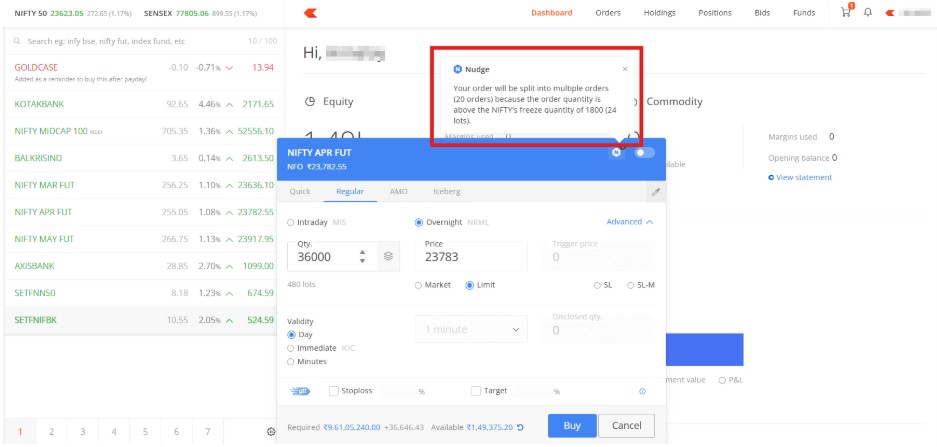Screen dimensions: 937x447
Task: Close the Nudge popup
Action: (x=625, y=69)
